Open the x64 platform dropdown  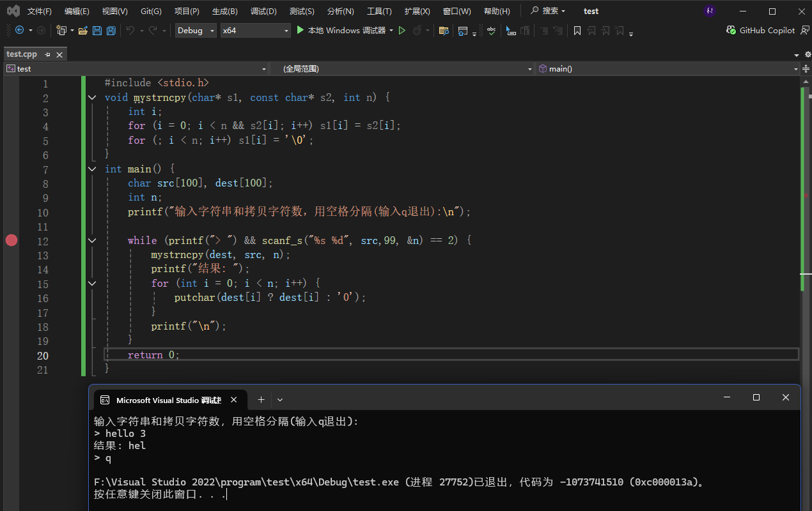pos(255,30)
